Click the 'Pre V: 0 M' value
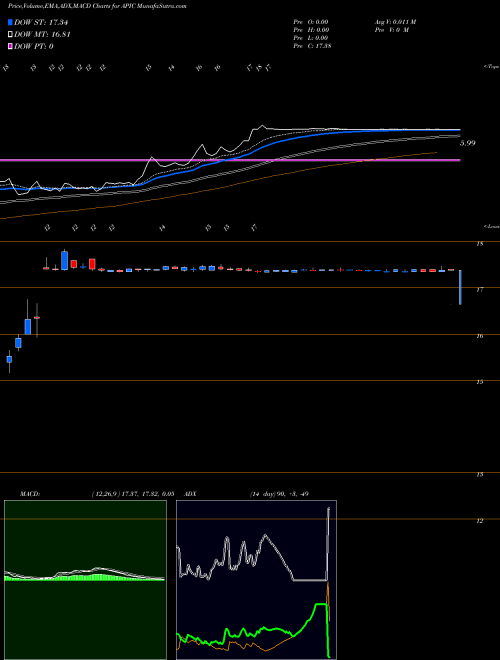Screen dimensions: 500x660 pos(391,30)
